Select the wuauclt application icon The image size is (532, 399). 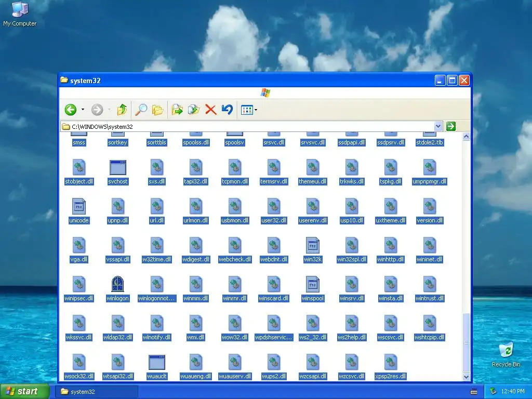click(x=157, y=362)
